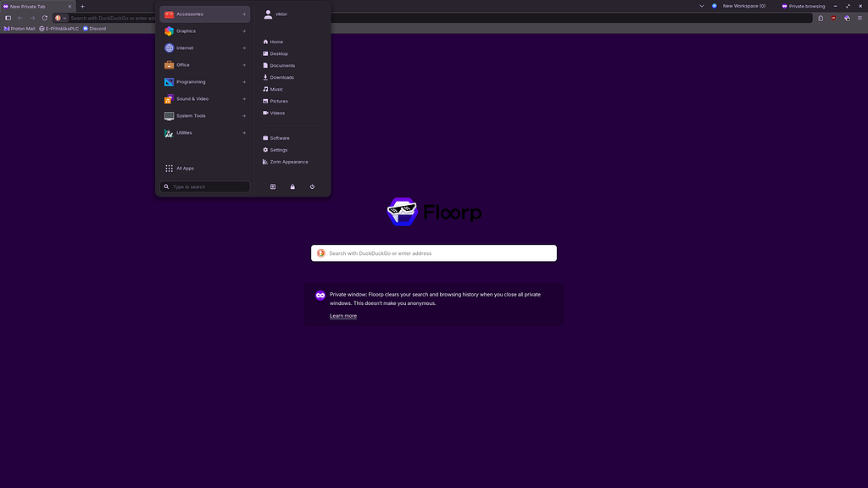
Task: Open the Graphics app category
Action: [x=204, y=31]
